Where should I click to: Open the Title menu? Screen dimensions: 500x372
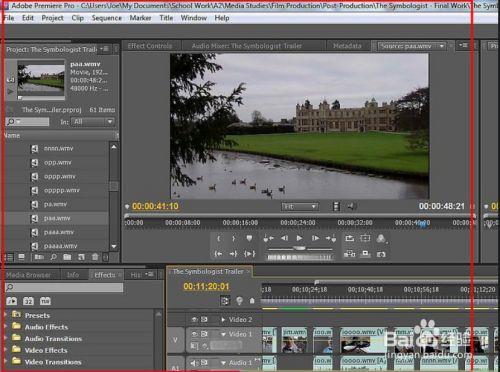(166, 18)
